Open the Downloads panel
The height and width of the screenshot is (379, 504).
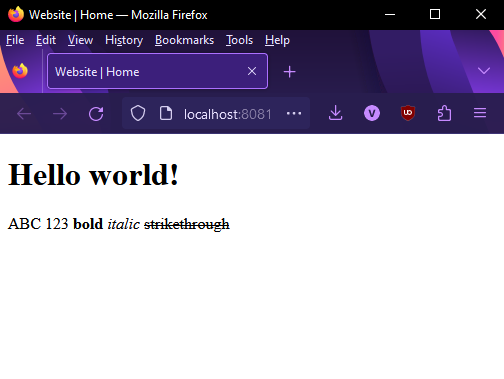point(335,113)
